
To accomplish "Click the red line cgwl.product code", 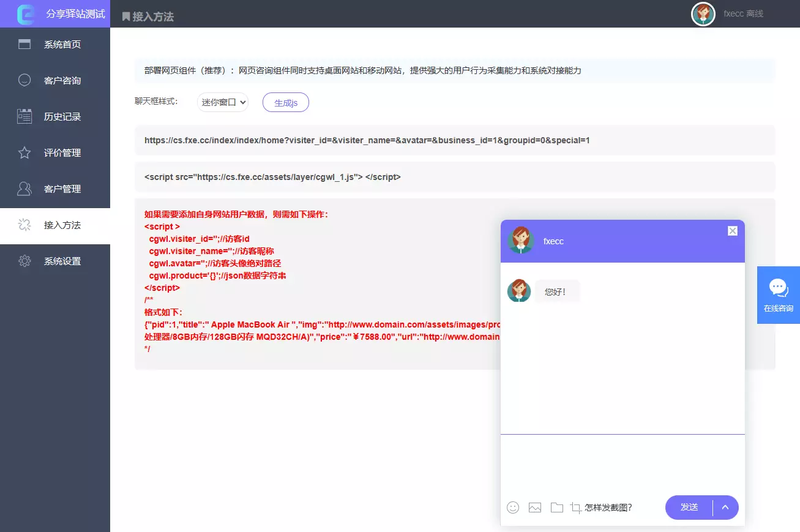I will click(217, 275).
